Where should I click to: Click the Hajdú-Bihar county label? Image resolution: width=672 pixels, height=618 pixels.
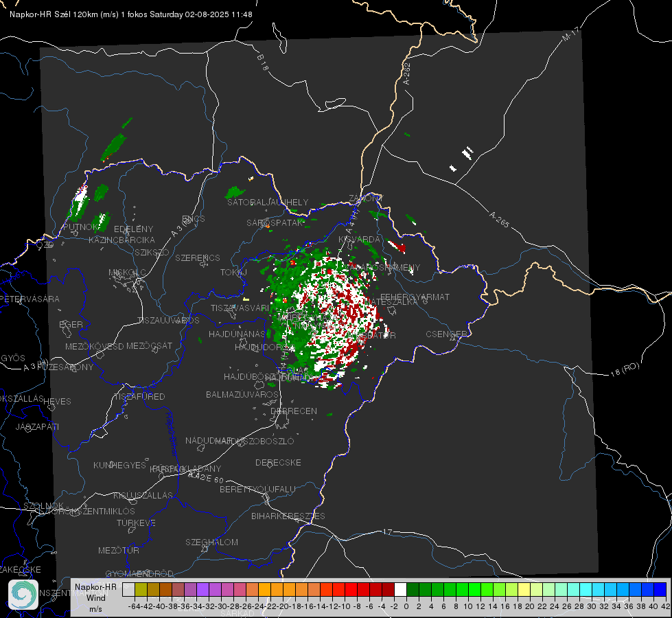(171, 435)
